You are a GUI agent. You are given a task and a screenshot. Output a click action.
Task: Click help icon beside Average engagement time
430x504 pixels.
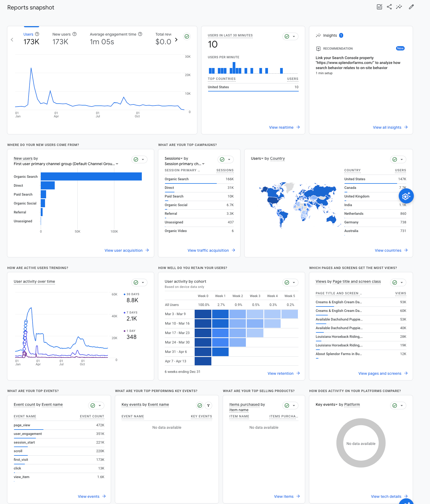140,34
